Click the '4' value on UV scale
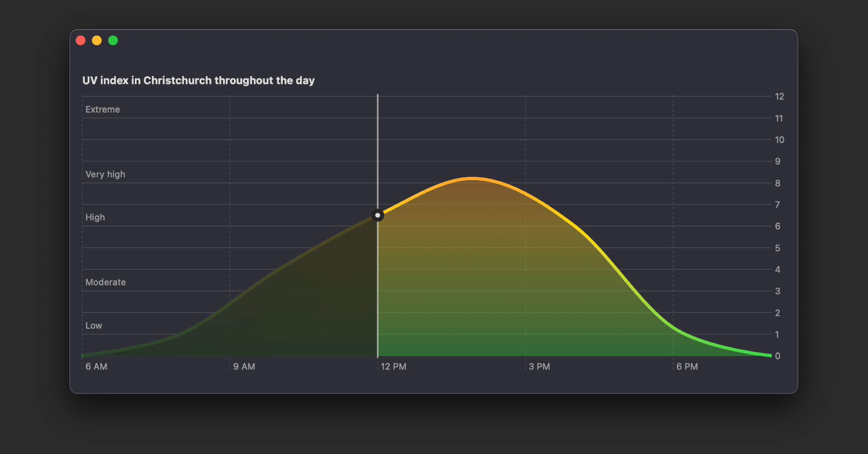 778,269
